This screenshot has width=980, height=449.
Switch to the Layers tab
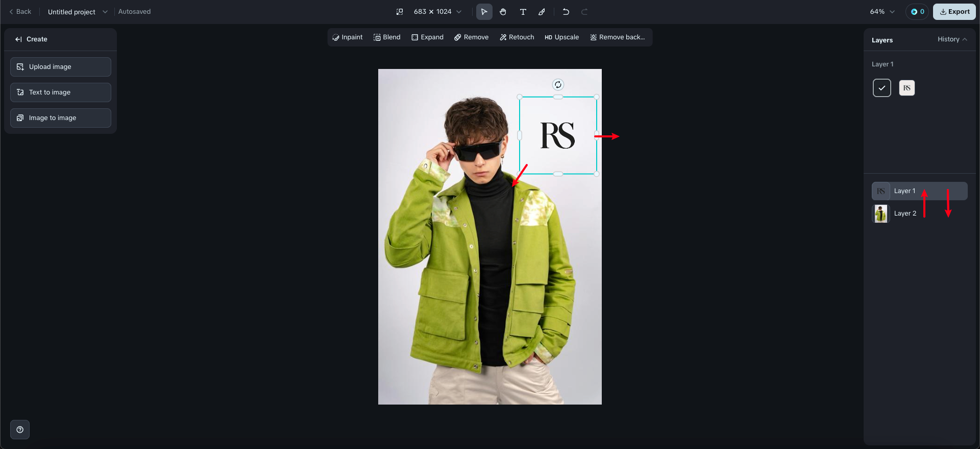(x=882, y=40)
